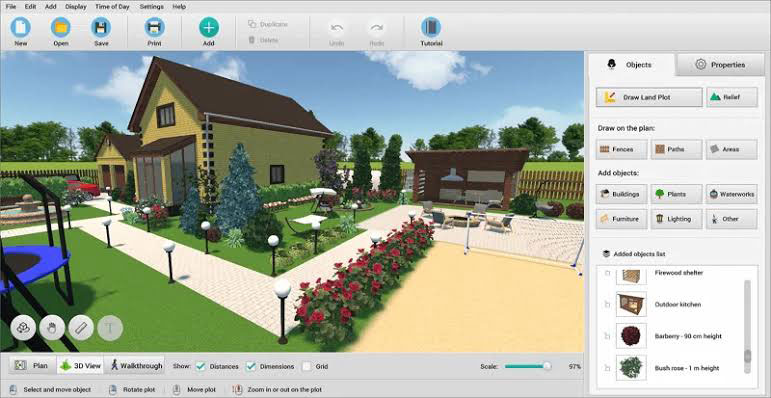Select the Outdoor kitchen thumbnail
The height and width of the screenshot is (398, 771).
tap(631, 304)
